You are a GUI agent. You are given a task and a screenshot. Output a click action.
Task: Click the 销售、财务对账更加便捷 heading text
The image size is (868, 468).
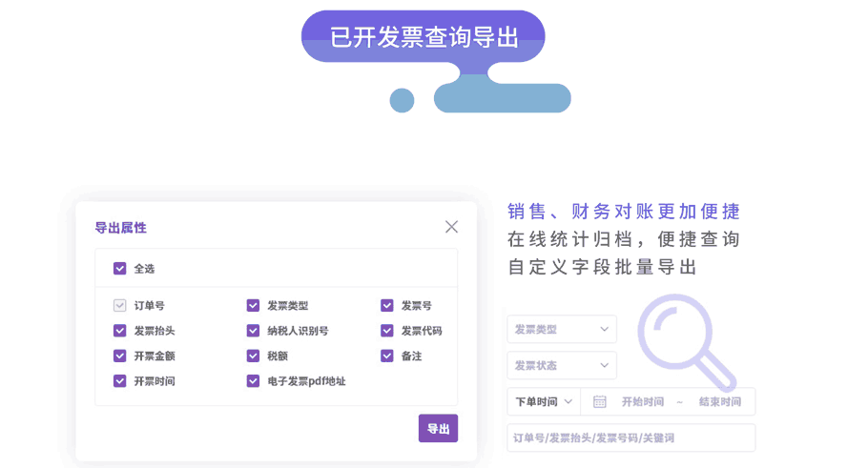point(624,212)
